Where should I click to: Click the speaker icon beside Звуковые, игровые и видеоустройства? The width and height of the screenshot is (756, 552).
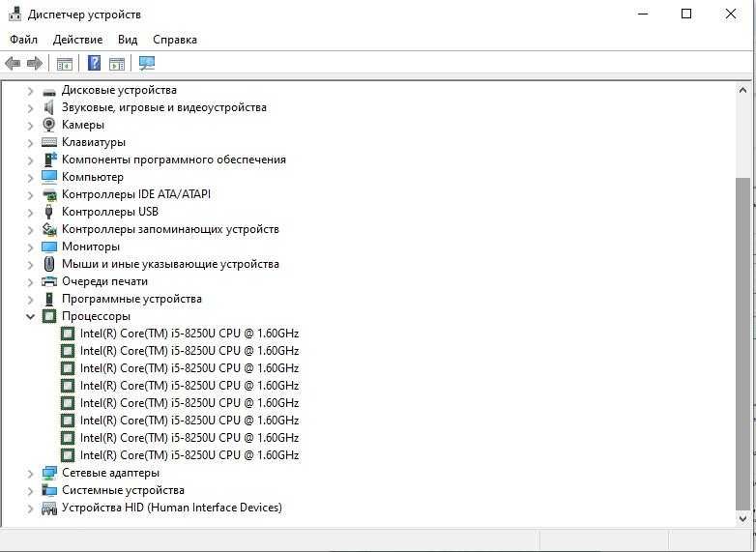(x=49, y=107)
